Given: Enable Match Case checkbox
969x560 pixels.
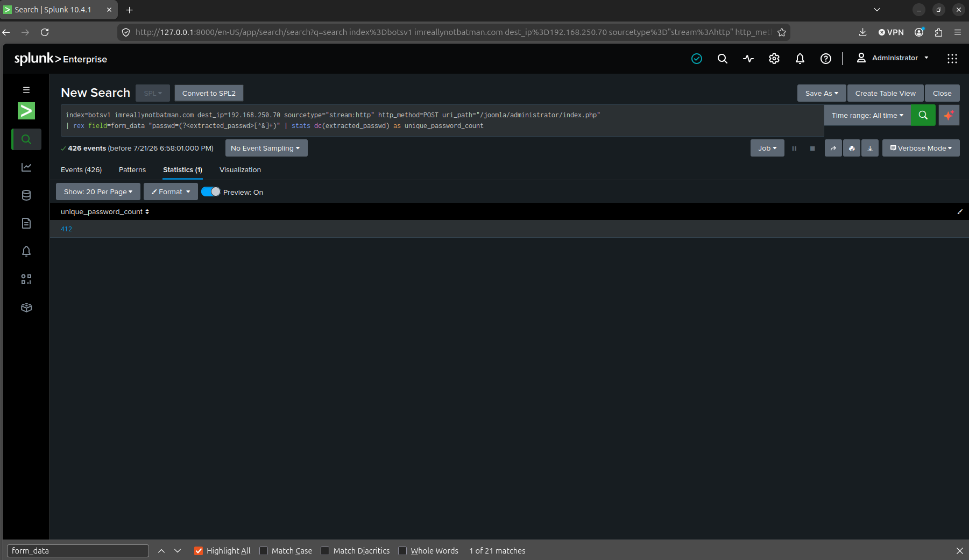Looking at the screenshot, I should (264, 551).
